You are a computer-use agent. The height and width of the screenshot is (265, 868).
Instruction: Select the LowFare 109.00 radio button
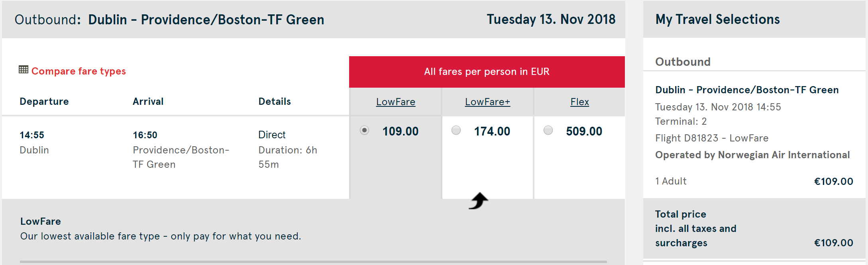[x=364, y=130]
